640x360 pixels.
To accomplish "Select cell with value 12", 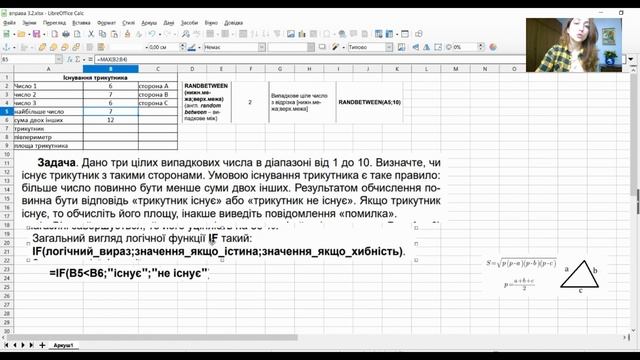I will click(111, 120).
